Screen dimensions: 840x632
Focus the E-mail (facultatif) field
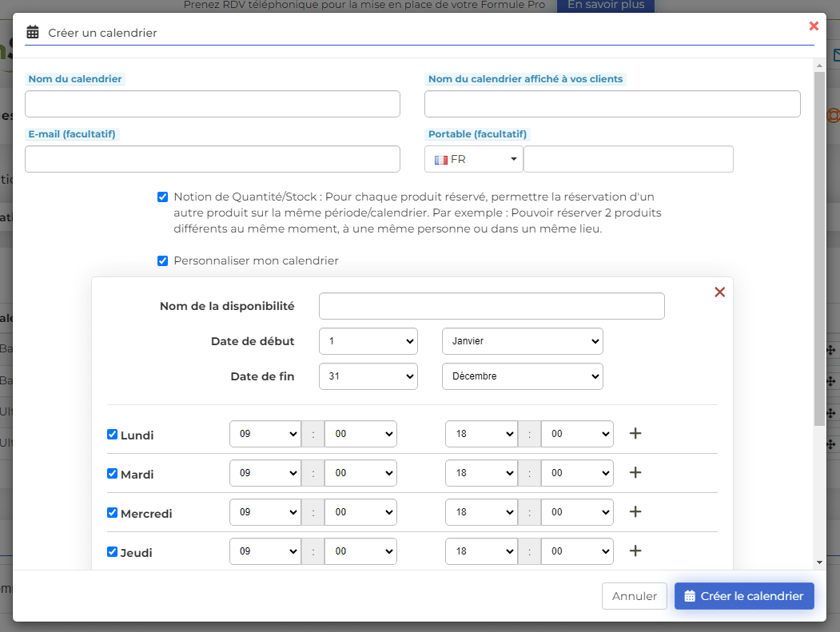coord(212,159)
